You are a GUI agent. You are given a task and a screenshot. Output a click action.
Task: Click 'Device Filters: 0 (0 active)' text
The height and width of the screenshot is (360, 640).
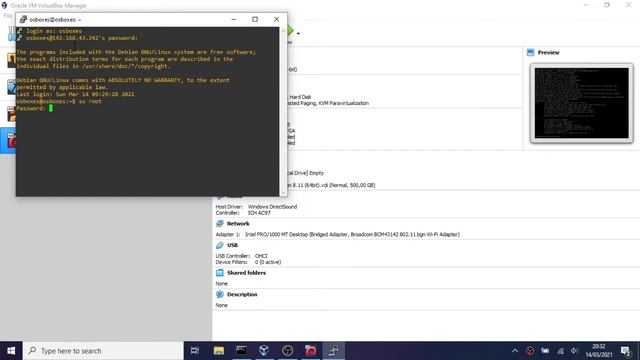(248, 262)
